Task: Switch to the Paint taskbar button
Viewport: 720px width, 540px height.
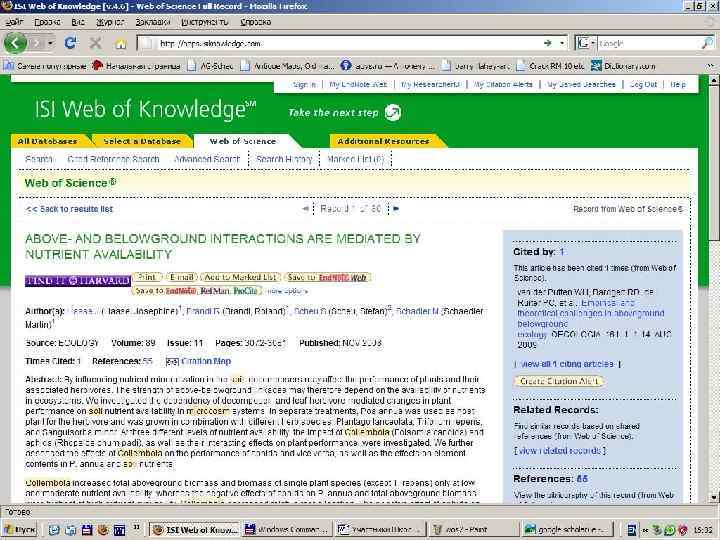Action: (x=475, y=529)
